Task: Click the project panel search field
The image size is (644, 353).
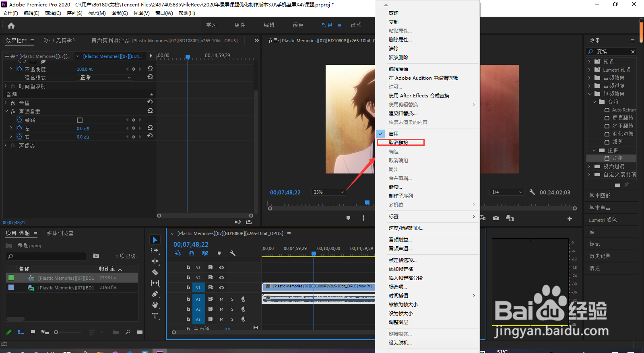Action: point(46,256)
